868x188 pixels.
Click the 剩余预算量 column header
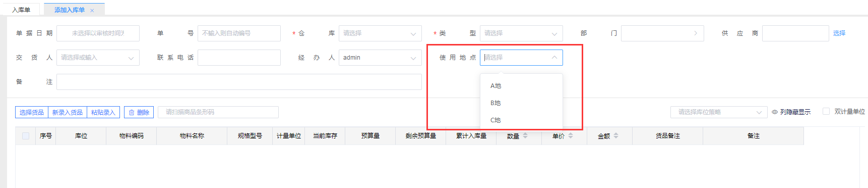[421, 136]
